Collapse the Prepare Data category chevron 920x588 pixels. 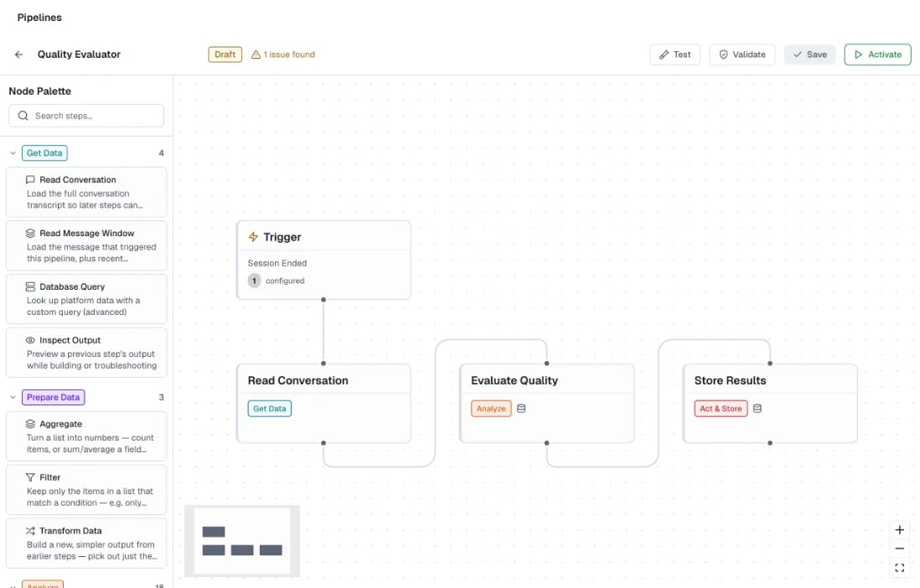point(13,397)
